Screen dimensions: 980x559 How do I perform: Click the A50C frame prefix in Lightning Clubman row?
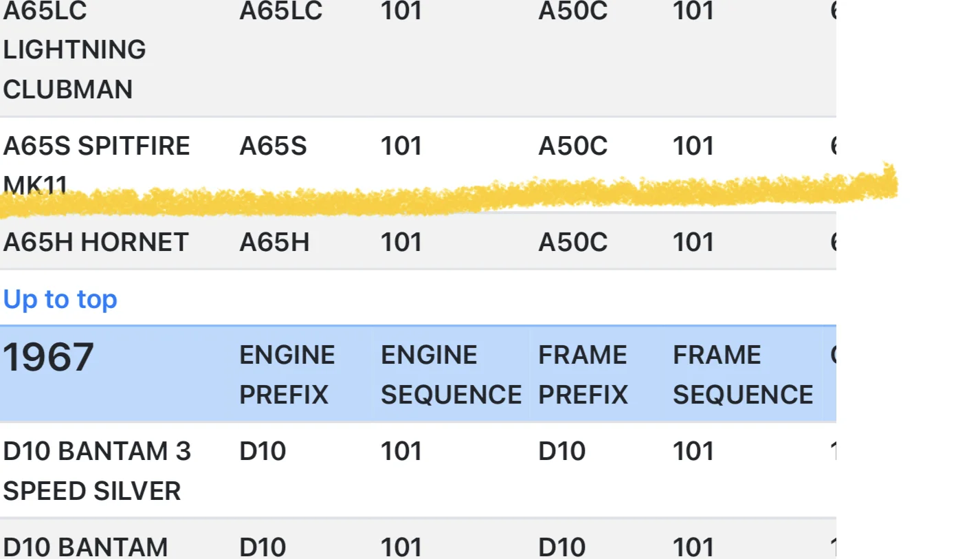coord(572,12)
